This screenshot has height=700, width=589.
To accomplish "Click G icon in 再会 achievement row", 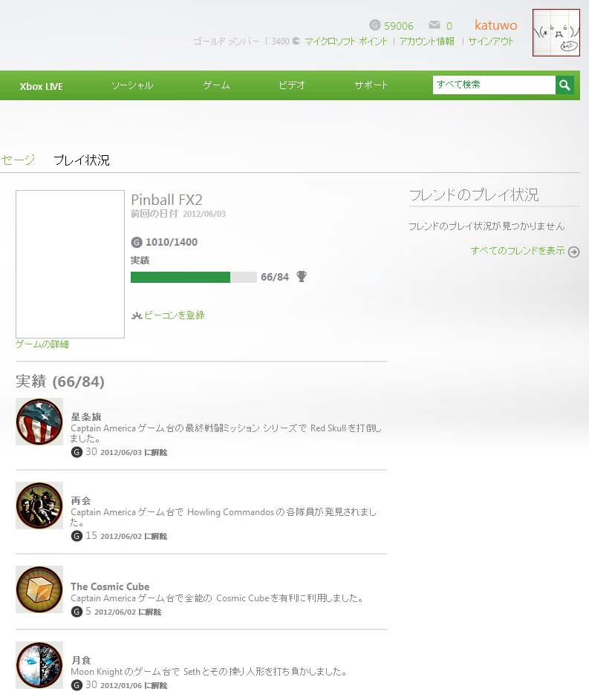I will (77, 536).
